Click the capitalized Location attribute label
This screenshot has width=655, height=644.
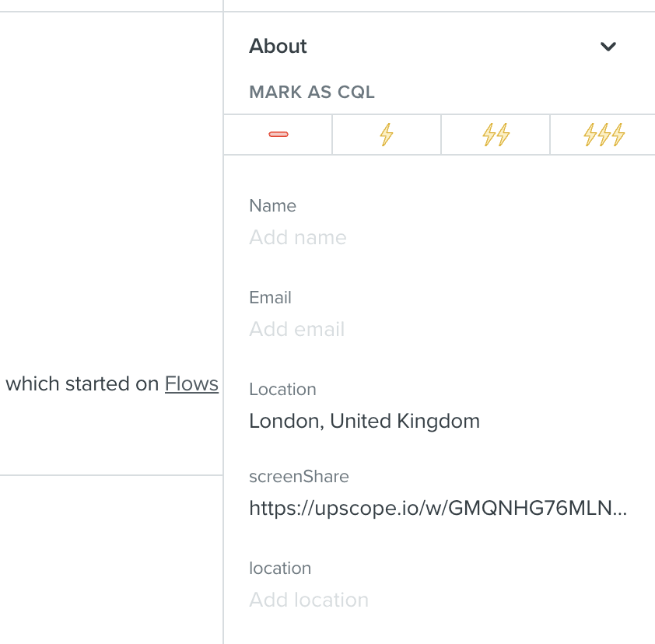(x=283, y=389)
